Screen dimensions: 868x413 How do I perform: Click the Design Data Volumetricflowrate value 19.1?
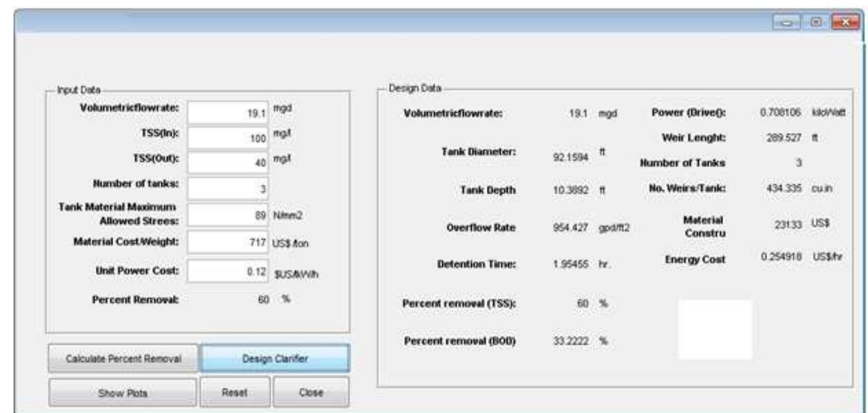[x=578, y=113]
